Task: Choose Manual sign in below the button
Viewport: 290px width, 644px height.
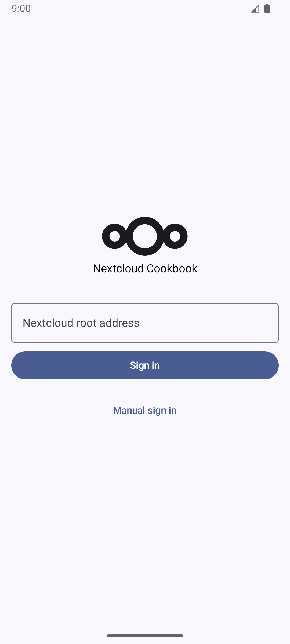Action: (145, 410)
